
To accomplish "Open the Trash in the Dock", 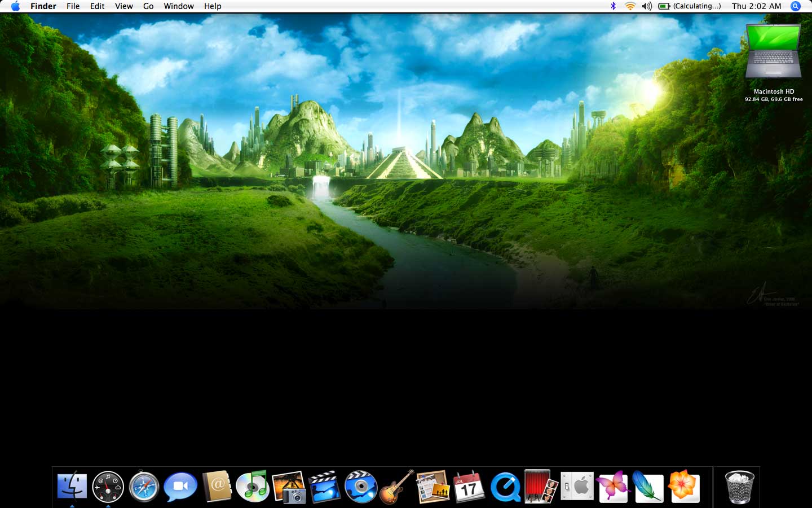I will [739, 487].
